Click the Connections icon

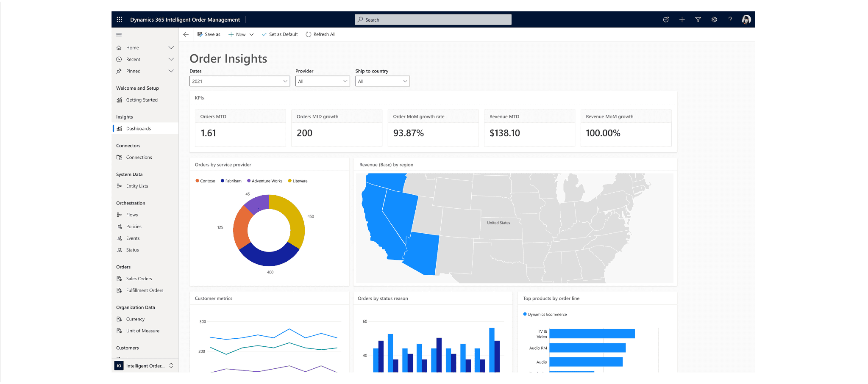click(119, 157)
